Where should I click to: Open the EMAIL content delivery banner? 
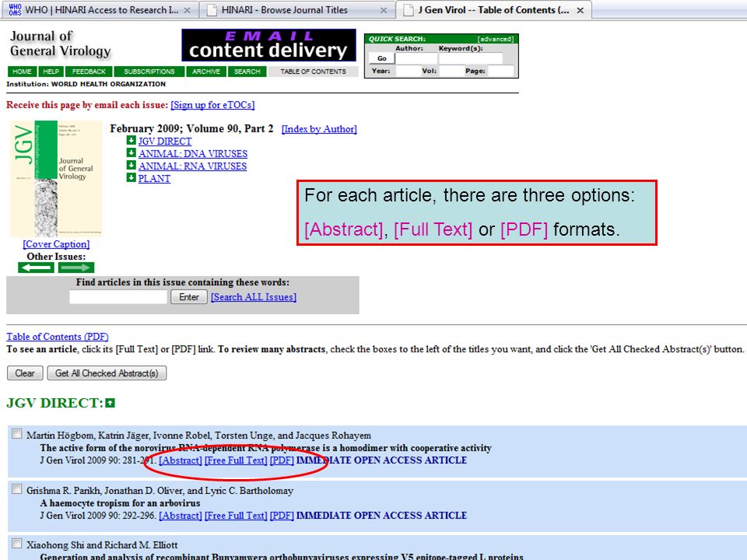[x=268, y=45]
